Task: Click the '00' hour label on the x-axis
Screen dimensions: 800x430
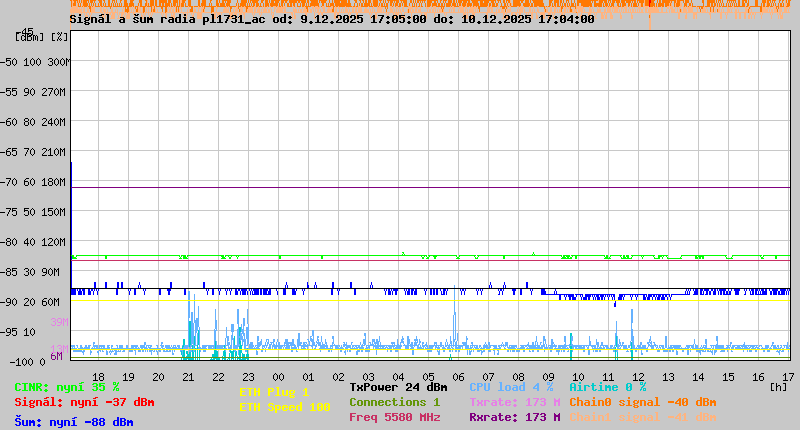Action: click(x=279, y=377)
